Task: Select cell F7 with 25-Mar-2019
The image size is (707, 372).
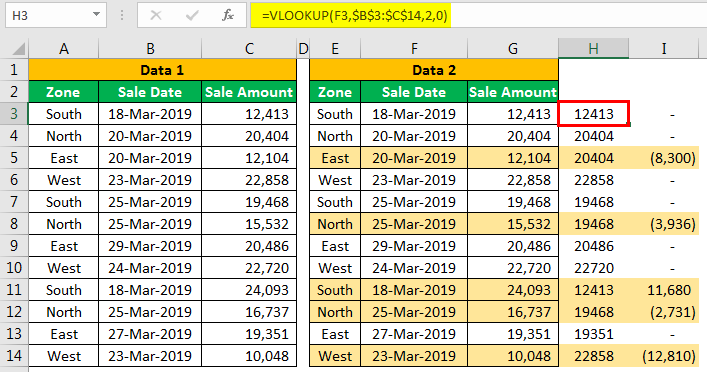Action: point(414,202)
